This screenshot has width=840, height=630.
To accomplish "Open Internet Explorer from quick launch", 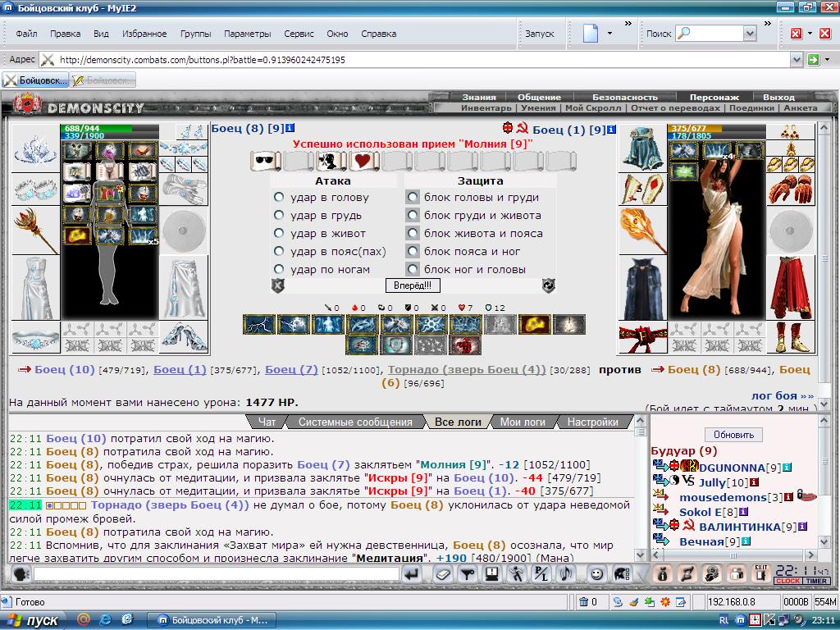I will point(105,620).
